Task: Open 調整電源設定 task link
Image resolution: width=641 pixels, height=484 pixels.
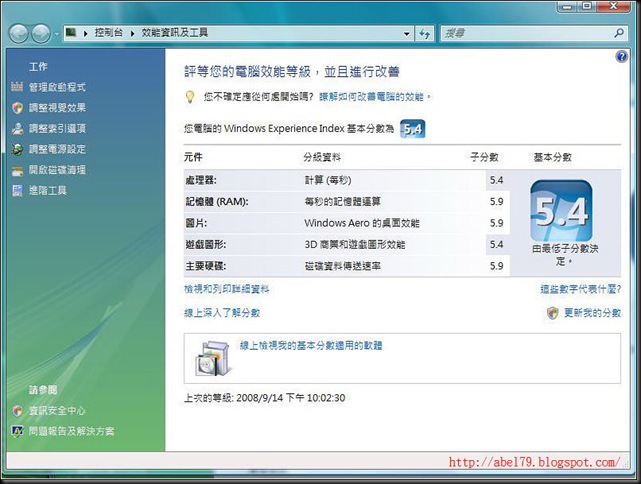Action: pyautogui.click(x=57, y=149)
